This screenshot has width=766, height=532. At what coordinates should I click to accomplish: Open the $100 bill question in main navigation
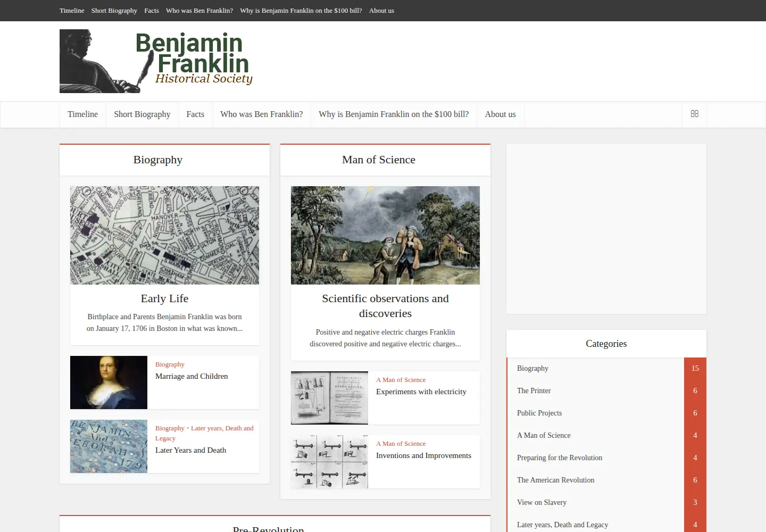point(394,114)
